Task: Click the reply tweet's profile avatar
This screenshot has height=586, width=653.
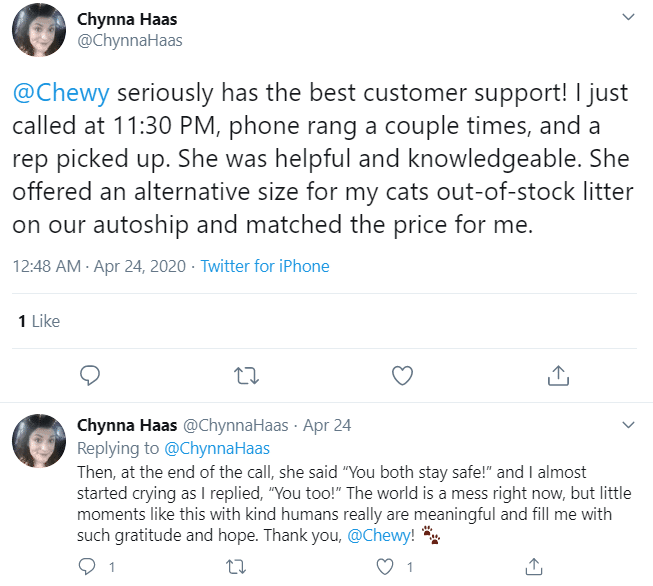Action: point(39,441)
